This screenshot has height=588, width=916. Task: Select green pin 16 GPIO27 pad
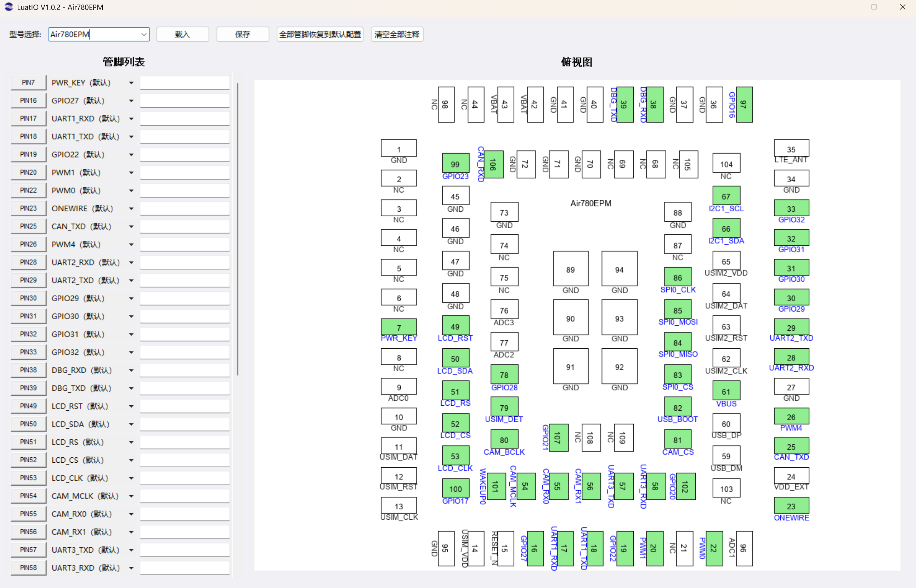click(535, 548)
